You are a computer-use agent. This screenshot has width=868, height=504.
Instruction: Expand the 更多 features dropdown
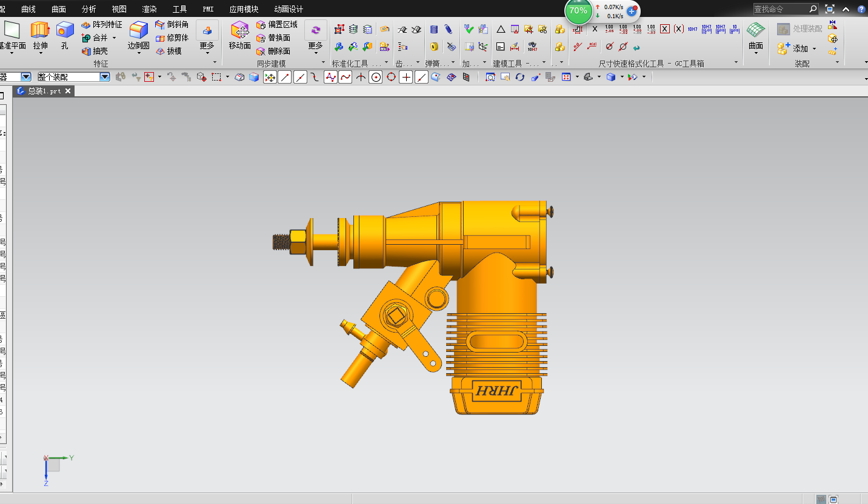(x=207, y=38)
